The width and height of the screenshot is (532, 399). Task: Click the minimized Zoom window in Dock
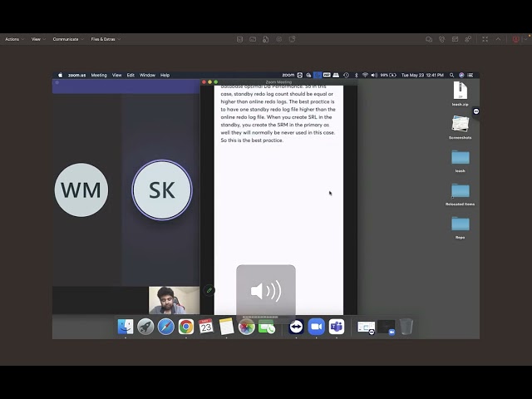387,328
